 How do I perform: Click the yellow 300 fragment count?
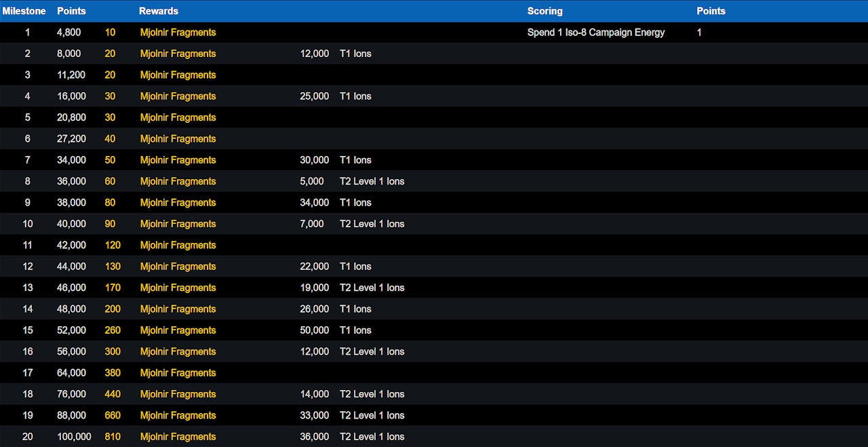(113, 351)
